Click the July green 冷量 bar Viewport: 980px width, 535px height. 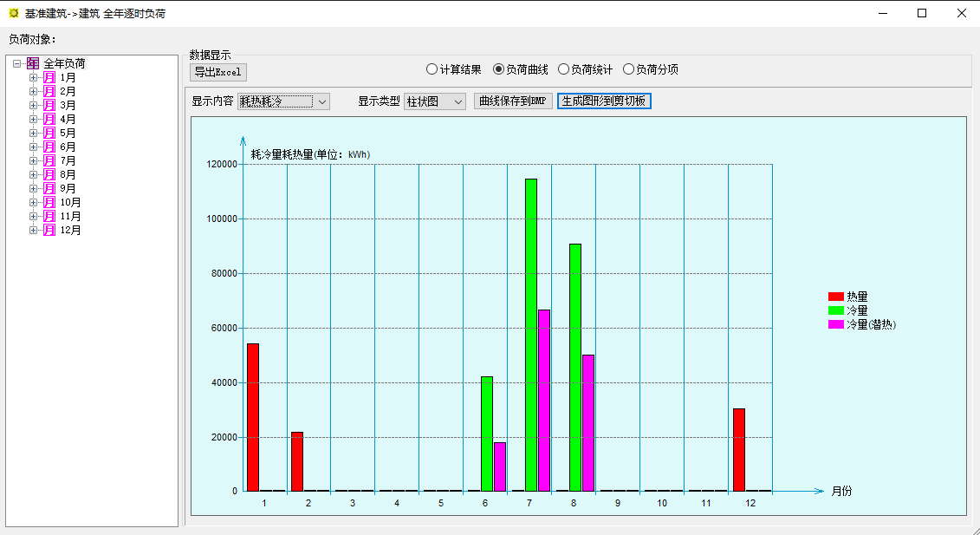click(x=530, y=334)
